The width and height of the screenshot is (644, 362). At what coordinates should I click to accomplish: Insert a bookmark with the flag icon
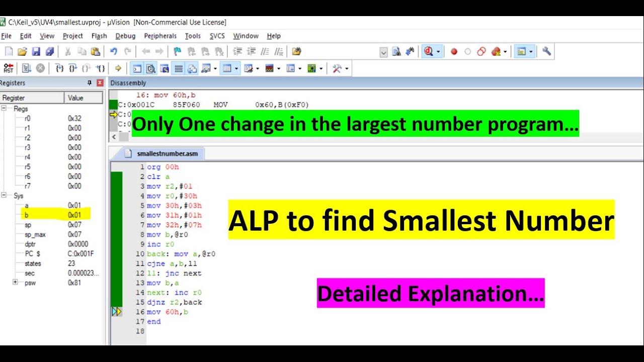pos(177,51)
